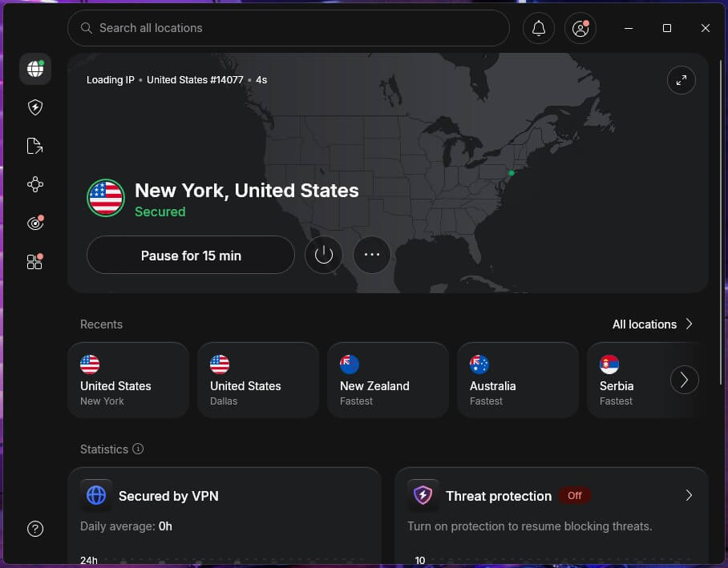The image size is (728, 568).
Task: Open Meshnet nodes icon in sidebar
Action: tap(35, 184)
